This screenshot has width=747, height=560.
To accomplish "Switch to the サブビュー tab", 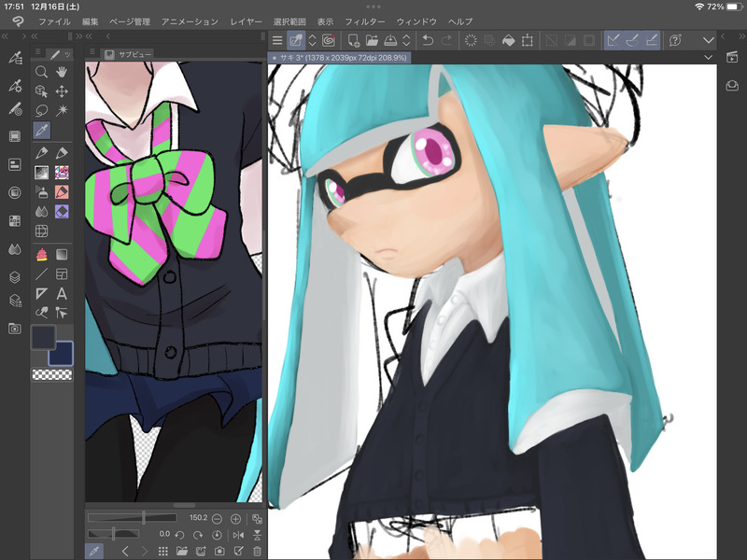I will (129, 54).
